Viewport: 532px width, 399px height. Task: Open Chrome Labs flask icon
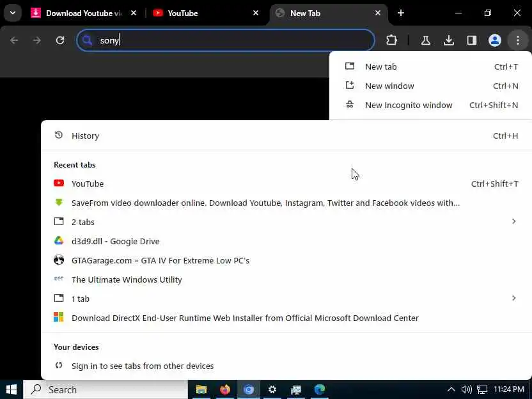425,40
